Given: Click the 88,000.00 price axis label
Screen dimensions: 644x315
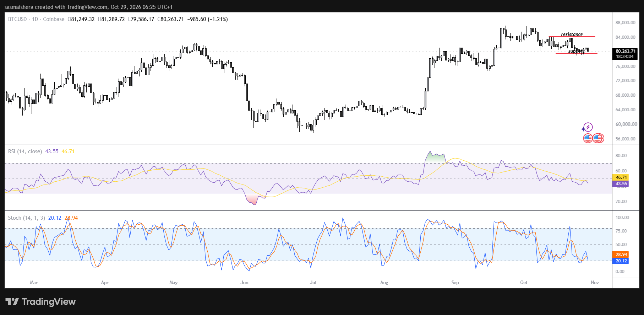Looking at the screenshot, I should [626, 23].
